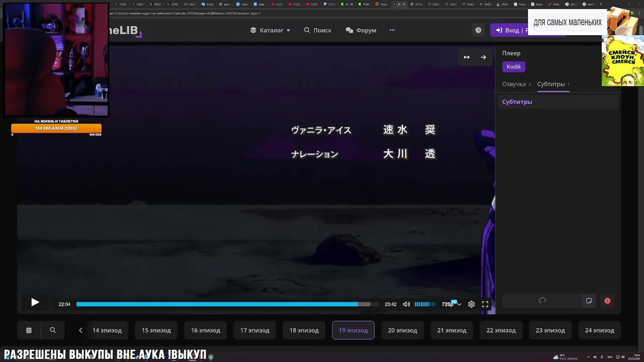Viewport: 644px width, 362px height.
Task: Open the three-dots more menu
Action: 392,30
